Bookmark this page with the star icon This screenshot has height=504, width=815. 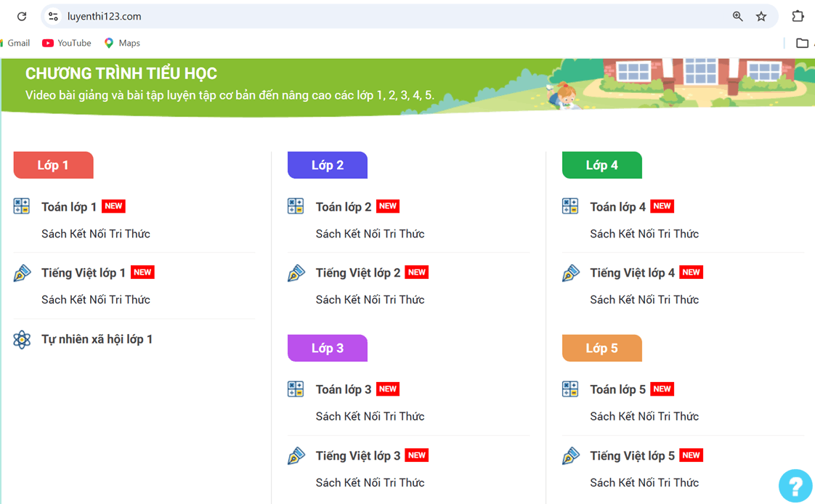pos(761,16)
